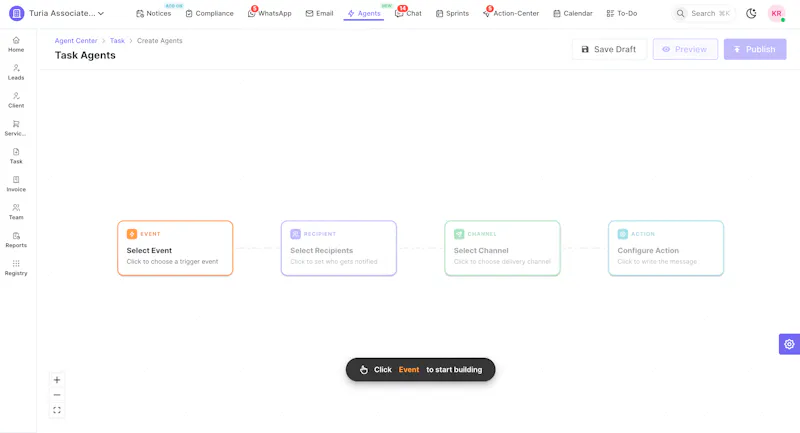Open Invoice in the sidebar
The image size is (800, 433).
[x=16, y=184]
